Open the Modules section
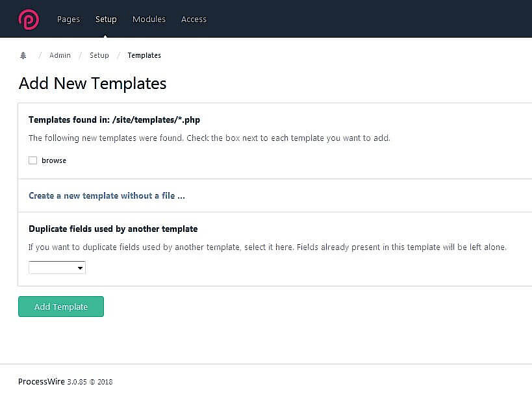 [x=149, y=19]
